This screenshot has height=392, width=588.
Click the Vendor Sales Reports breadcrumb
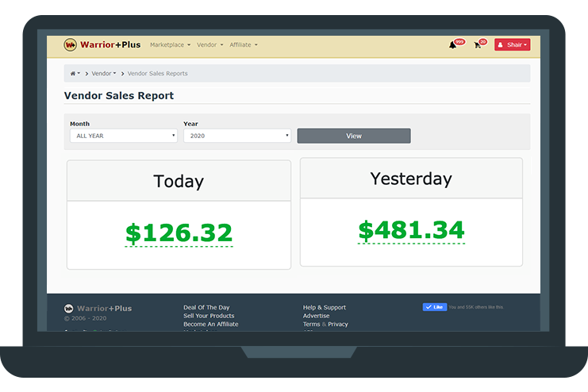[x=157, y=74]
